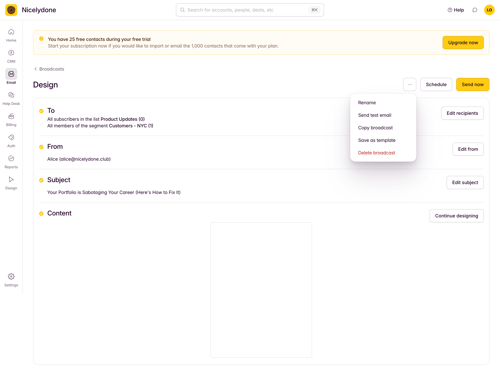Click the yellow status dot beside Content

[41, 214]
